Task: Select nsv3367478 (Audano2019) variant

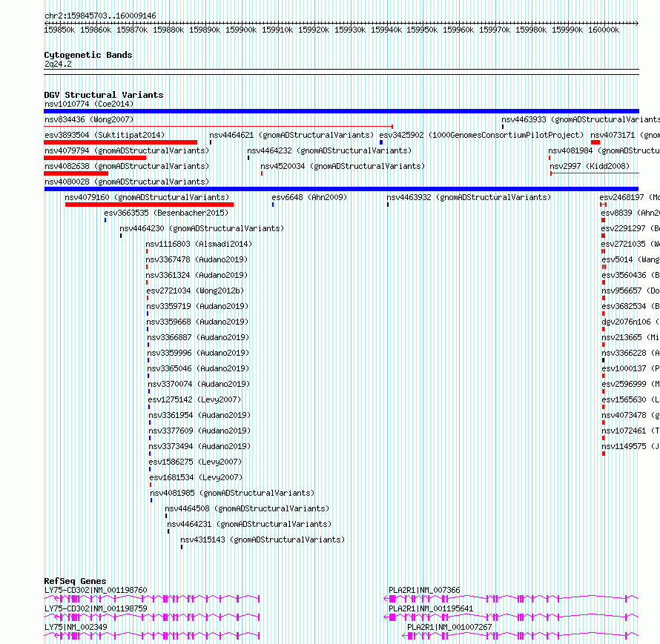Action: coord(197,259)
